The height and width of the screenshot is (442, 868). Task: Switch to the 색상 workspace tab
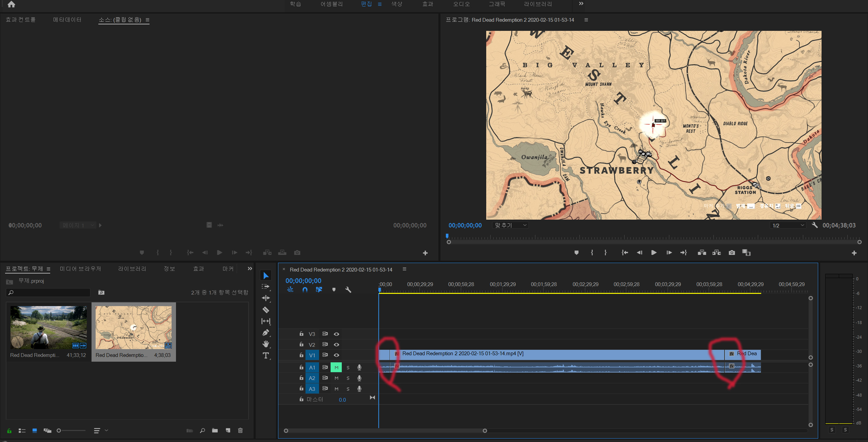(x=397, y=4)
